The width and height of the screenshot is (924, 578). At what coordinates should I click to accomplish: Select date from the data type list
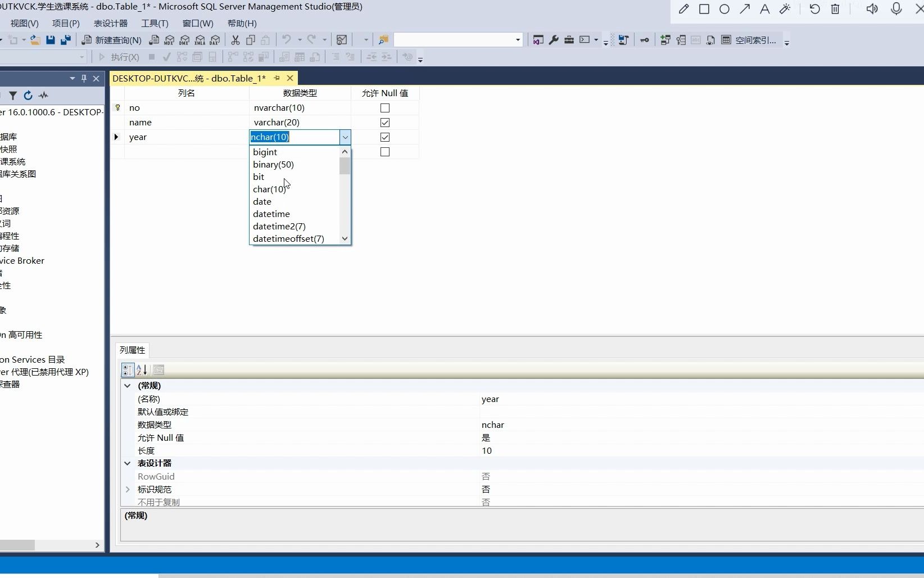pyautogui.click(x=295, y=202)
